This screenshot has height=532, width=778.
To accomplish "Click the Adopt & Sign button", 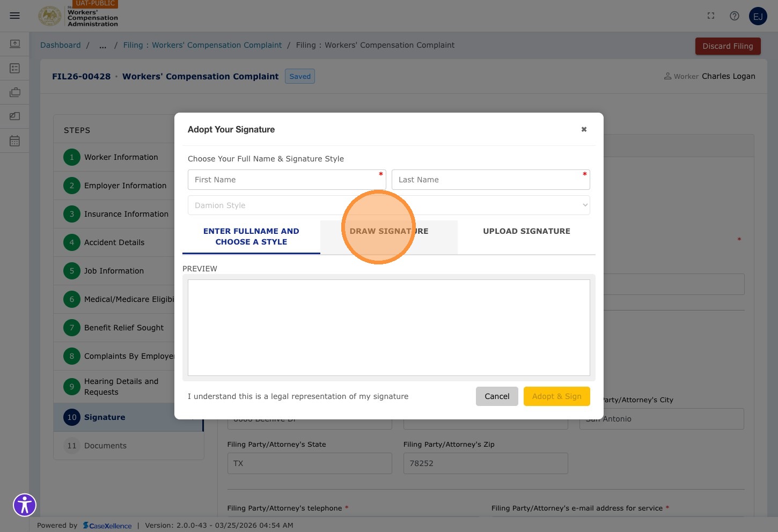I will (x=557, y=396).
